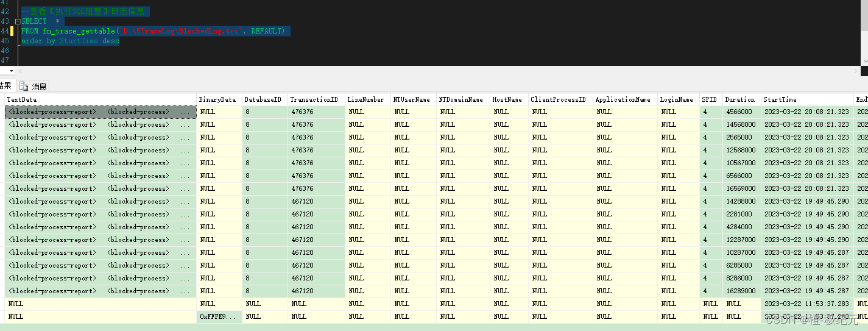Select the first row TextData cell

101,112
